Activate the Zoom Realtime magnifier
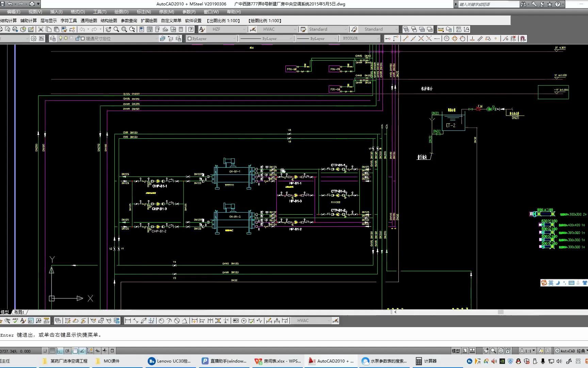 tap(116, 29)
